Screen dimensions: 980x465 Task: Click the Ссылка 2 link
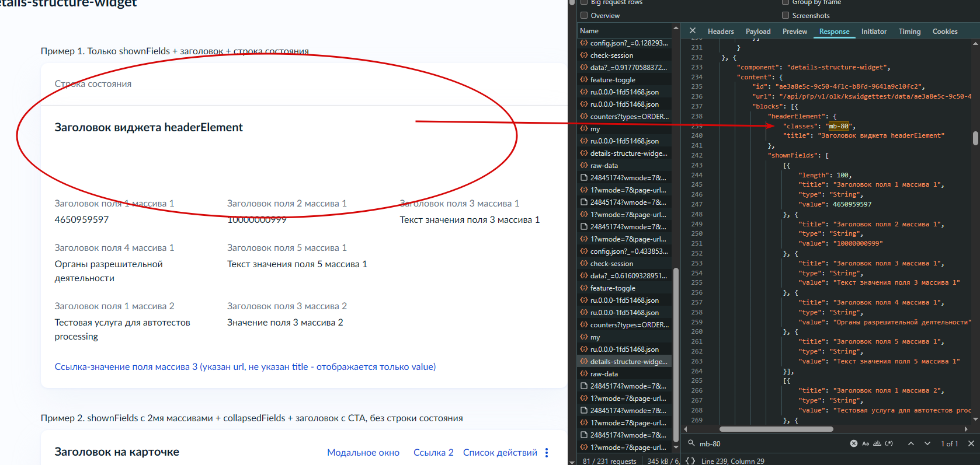[x=433, y=453]
